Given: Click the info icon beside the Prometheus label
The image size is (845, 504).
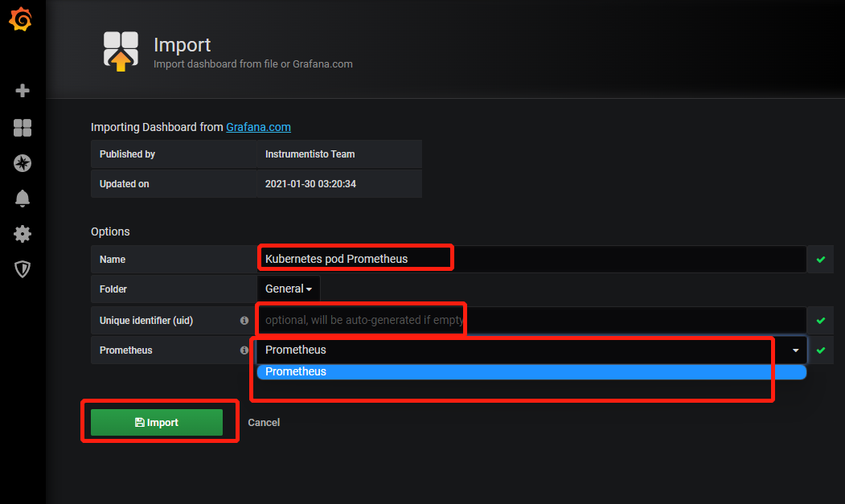Looking at the screenshot, I should [x=244, y=350].
